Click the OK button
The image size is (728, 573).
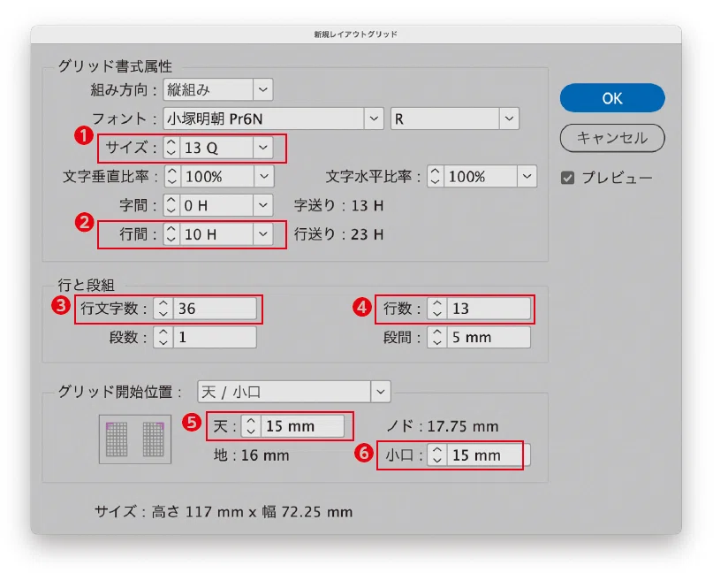coord(612,98)
